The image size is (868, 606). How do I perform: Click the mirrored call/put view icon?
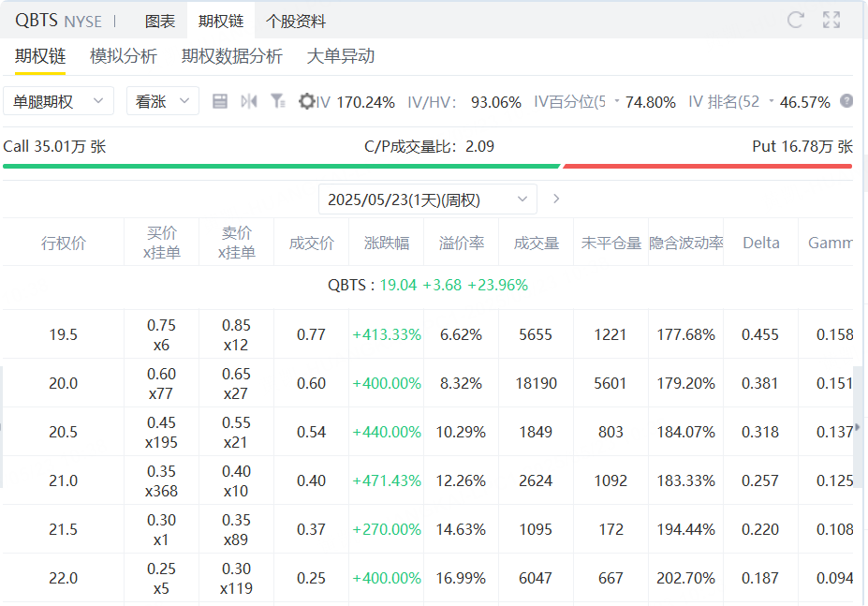coord(249,101)
